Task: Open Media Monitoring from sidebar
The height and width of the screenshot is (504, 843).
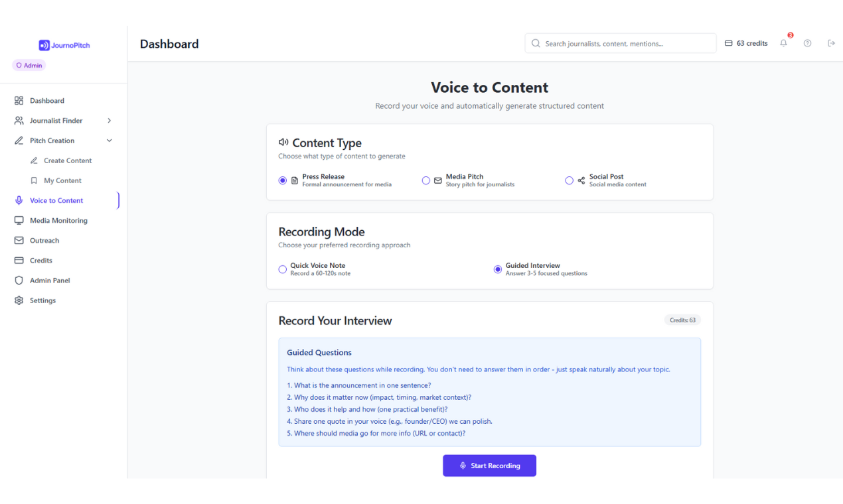Action: click(58, 221)
